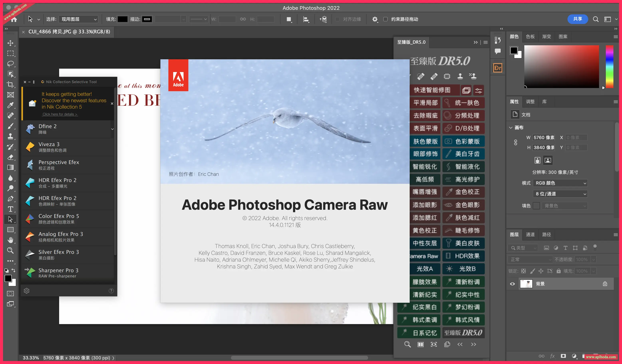The width and height of the screenshot is (622, 364).
Task: Toggle lock on the 背景 layer
Action: pos(605,284)
